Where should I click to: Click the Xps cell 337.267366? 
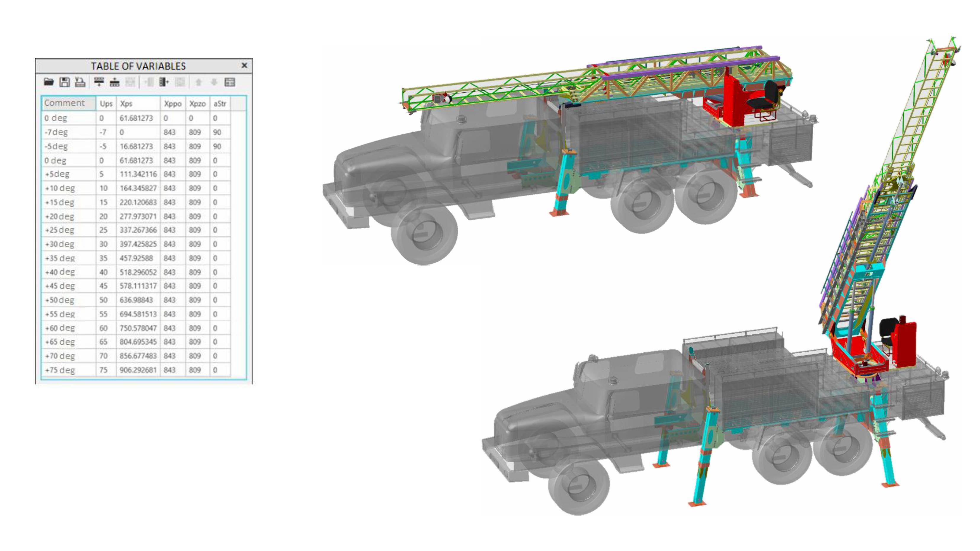click(x=138, y=230)
